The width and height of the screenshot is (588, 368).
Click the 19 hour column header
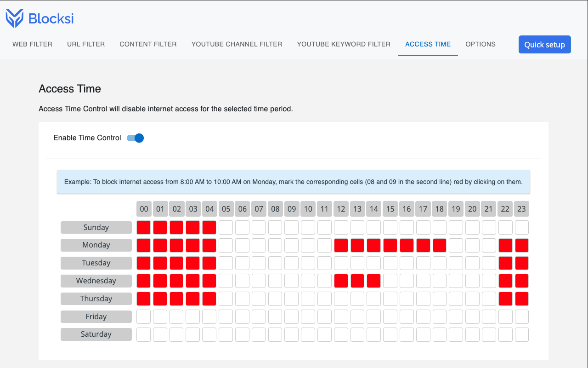pos(456,209)
